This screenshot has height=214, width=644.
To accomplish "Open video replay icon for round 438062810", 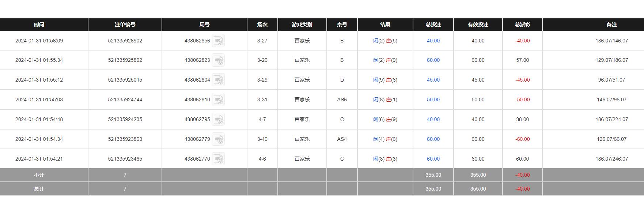I will (218, 100).
